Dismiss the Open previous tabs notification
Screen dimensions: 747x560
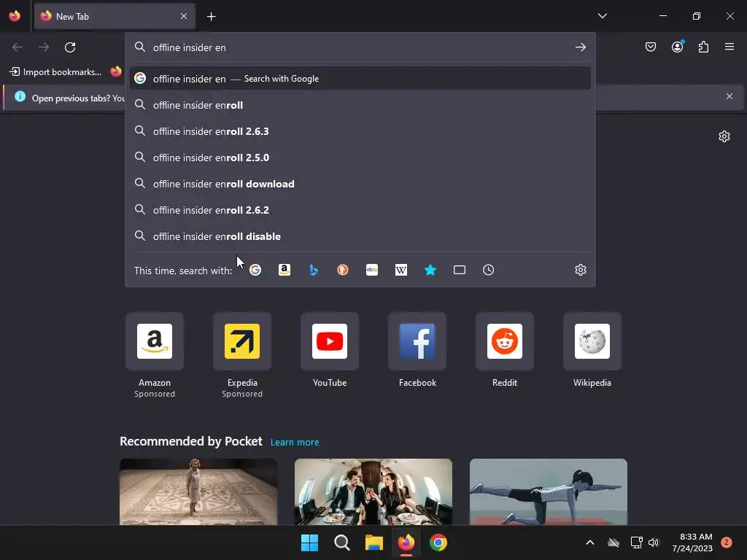pos(729,96)
